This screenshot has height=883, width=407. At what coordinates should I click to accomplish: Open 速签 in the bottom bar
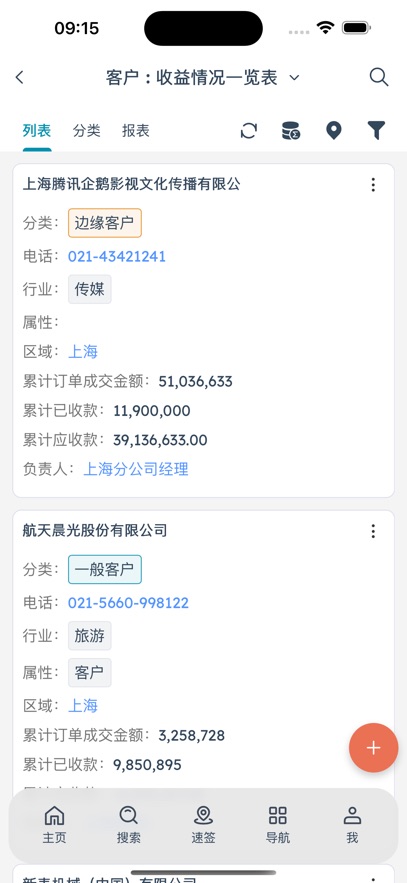203,824
